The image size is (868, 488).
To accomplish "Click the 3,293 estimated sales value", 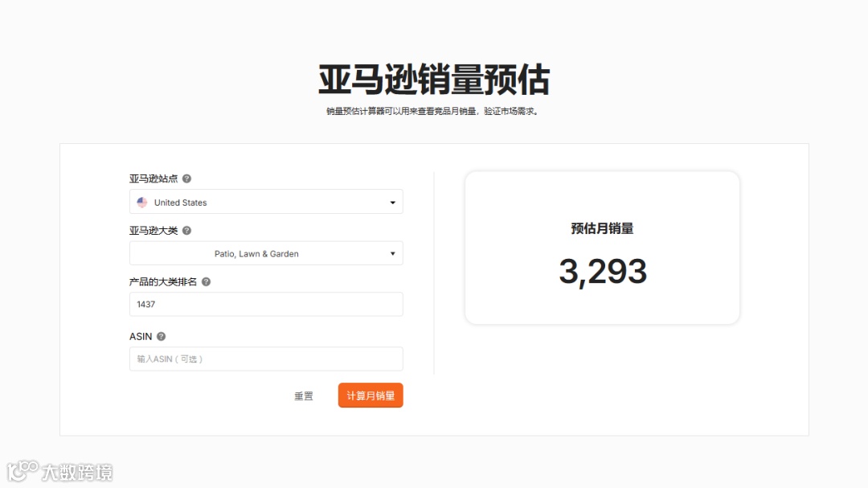I will [603, 272].
